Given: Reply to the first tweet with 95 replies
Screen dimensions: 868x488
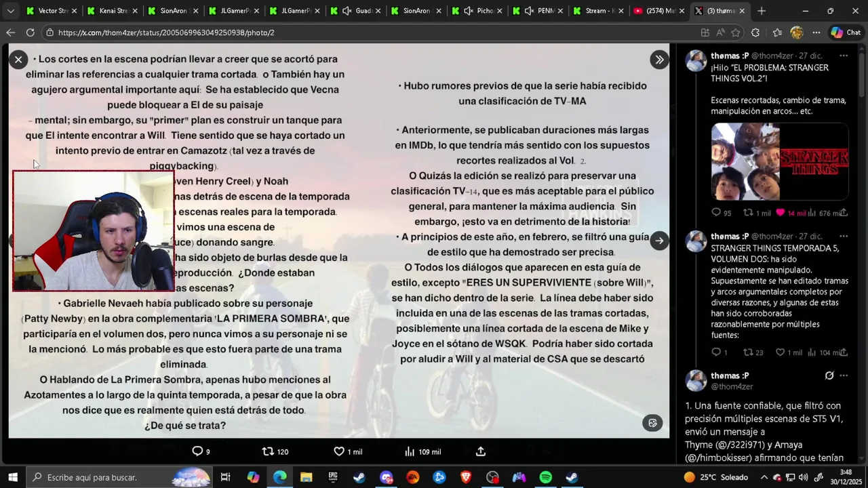Looking at the screenshot, I should 721,213.
